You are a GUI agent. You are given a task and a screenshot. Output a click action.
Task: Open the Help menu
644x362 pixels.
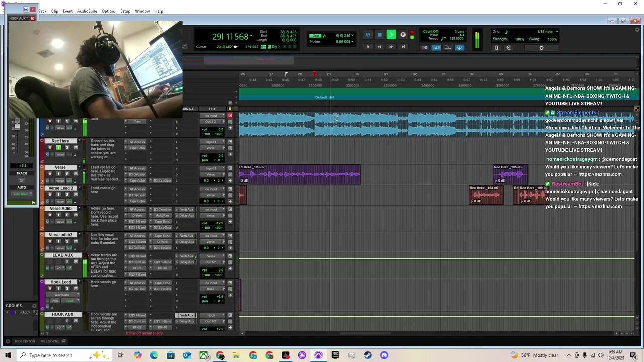[x=158, y=11]
